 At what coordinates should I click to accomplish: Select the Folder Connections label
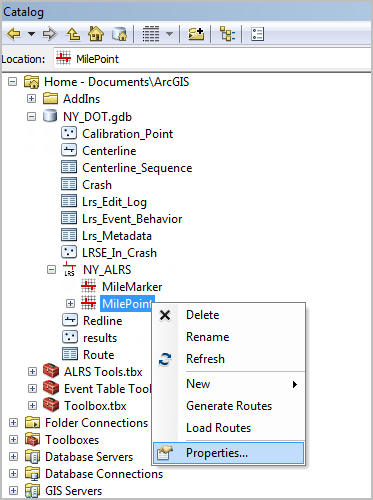[96, 423]
